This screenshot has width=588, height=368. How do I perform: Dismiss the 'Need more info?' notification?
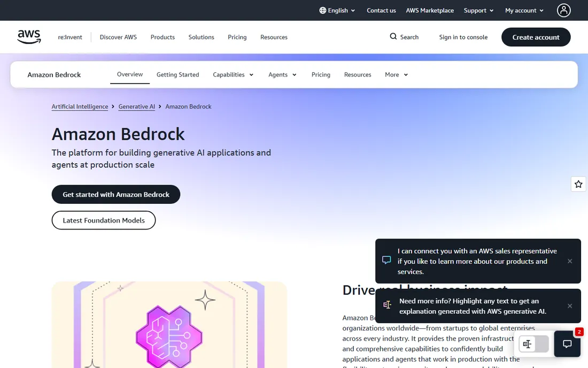pos(570,306)
